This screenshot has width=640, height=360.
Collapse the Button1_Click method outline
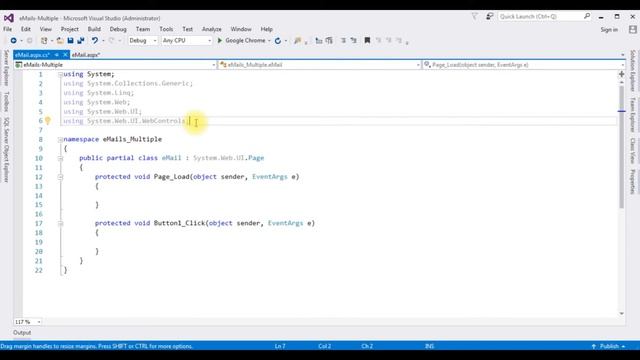point(60,223)
